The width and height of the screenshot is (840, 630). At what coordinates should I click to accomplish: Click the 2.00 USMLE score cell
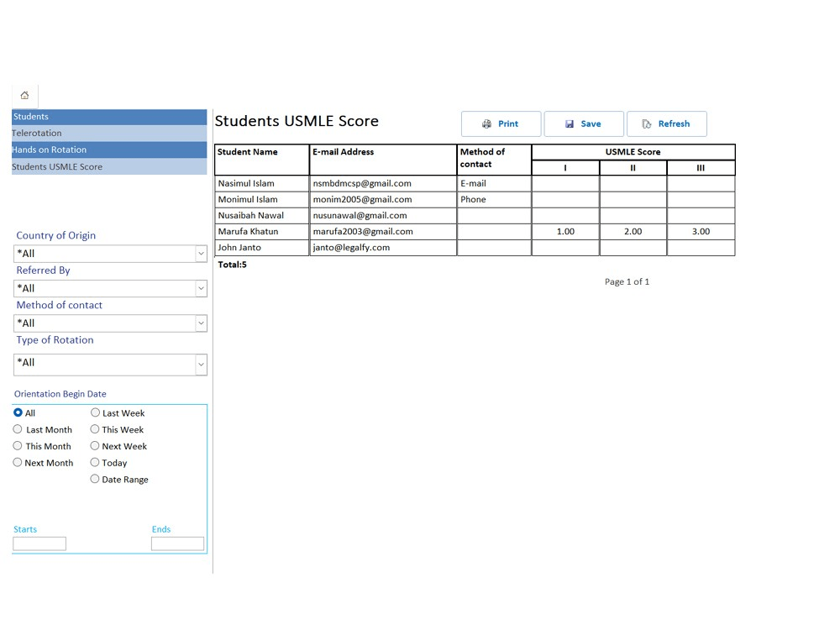(633, 232)
